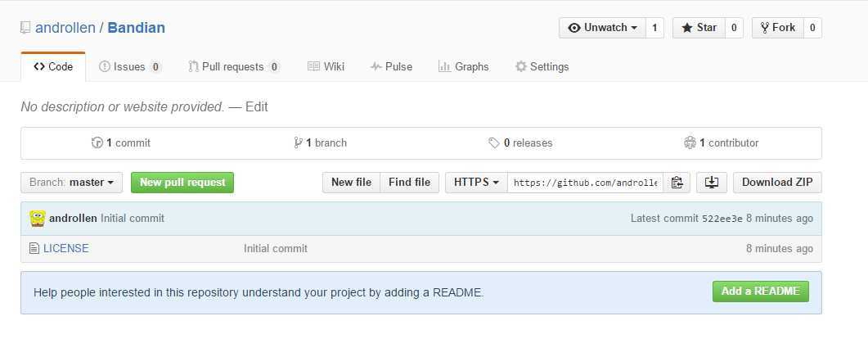Viewport: 868px width, 339px height.
Task: Click the Pulse tab activity icon
Action: pos(376,66)
